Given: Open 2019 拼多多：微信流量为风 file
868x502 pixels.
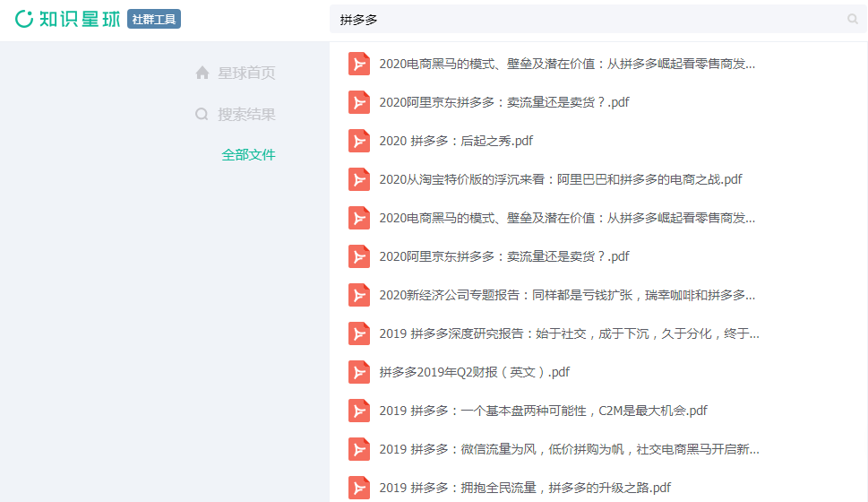Looking at the screenshot, I should pyautogui.click(x=569, y=449).
